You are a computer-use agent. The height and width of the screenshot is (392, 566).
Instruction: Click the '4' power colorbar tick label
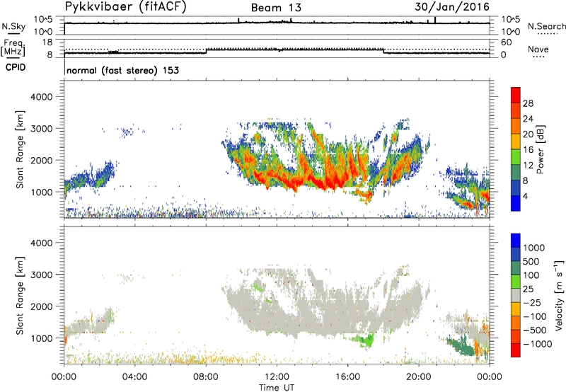pyautogui.click(x=525, y=196)
